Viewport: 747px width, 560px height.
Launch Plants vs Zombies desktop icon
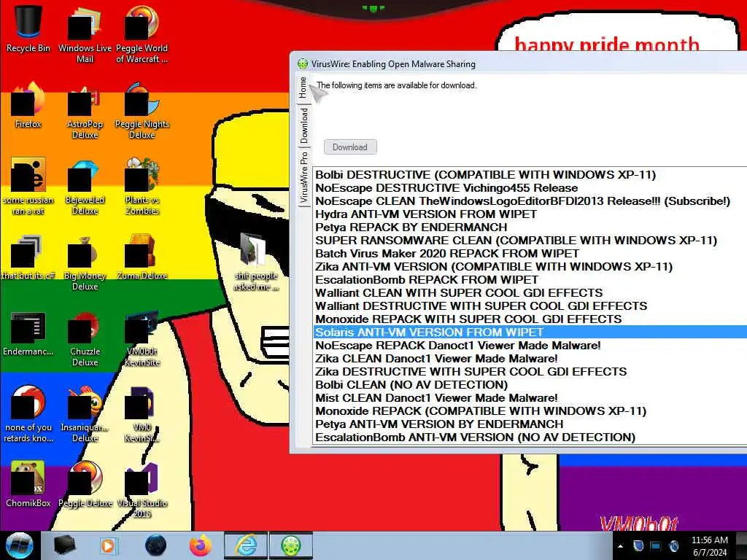142,186
